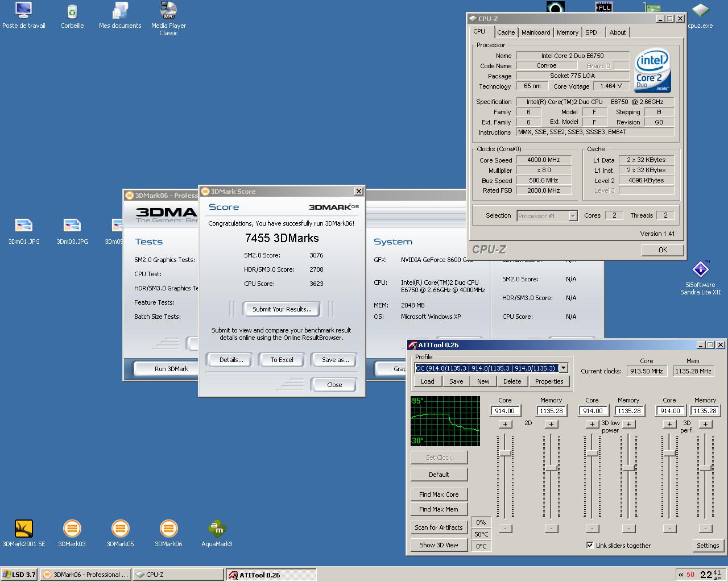
Task: Decrease 2D Core clock with minus button
Action: (x=505, y=529)
